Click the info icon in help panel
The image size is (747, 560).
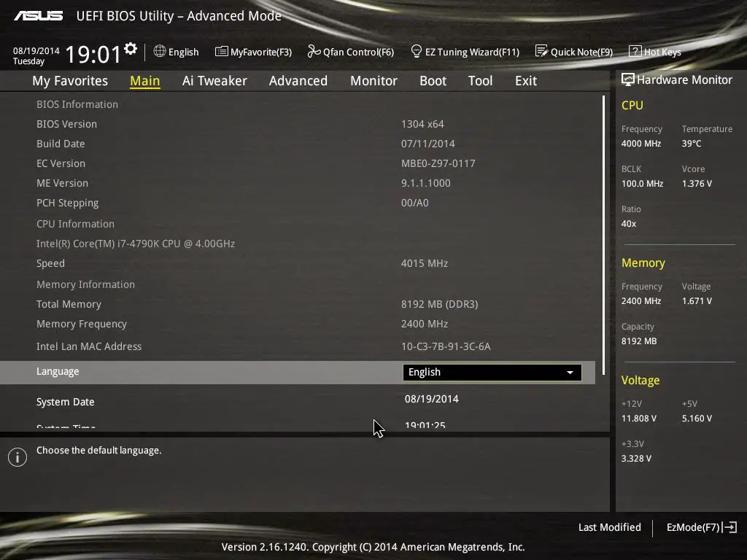(x=18, y=457)
